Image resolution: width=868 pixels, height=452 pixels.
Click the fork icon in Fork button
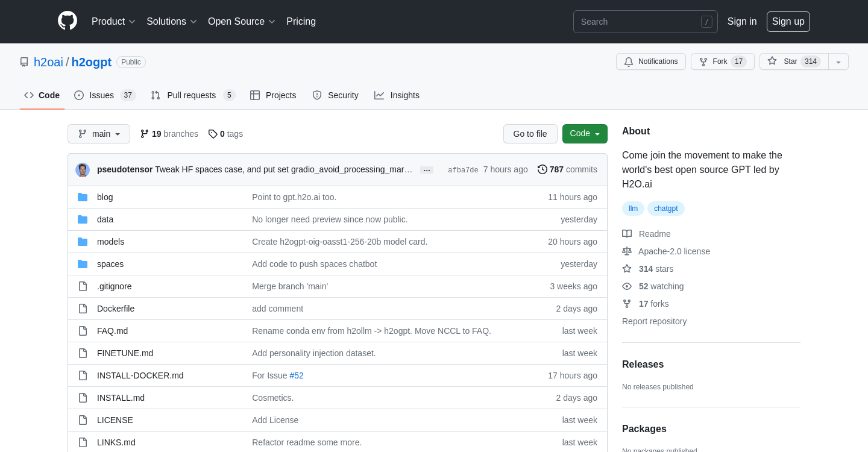click(703, 61)
